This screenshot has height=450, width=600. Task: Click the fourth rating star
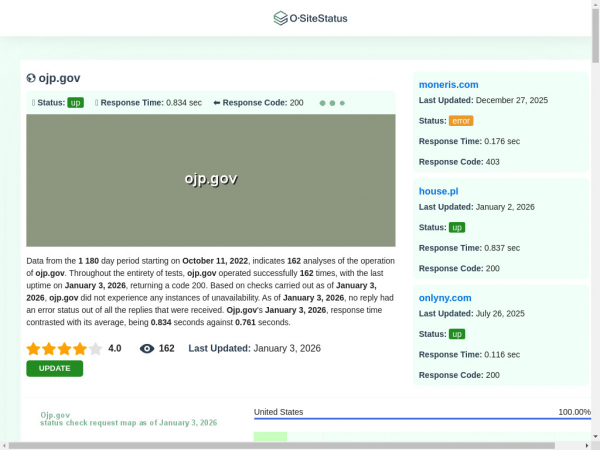pyautogui.click(x=80, y=349)
